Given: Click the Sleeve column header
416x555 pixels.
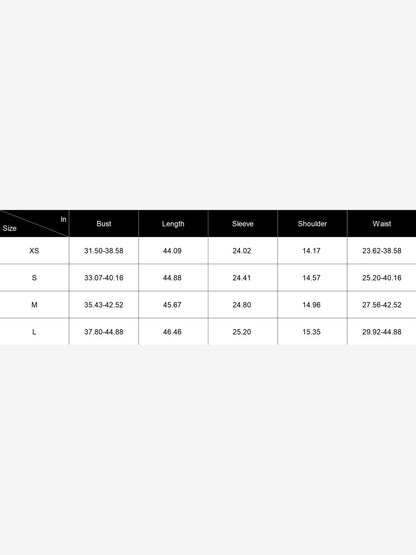Looking at the screenshot, I should [x=243, y=224].
